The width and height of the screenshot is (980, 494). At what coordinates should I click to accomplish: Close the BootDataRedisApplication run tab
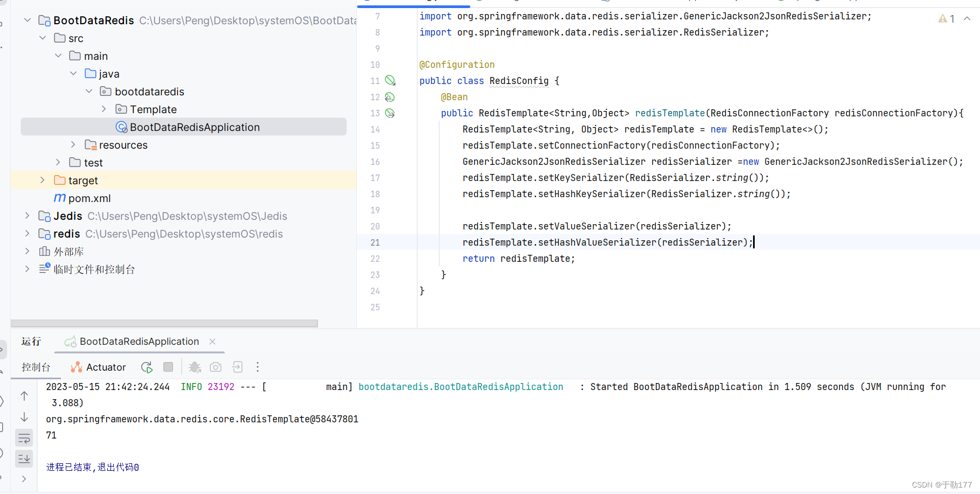click(x=212, y=342)
